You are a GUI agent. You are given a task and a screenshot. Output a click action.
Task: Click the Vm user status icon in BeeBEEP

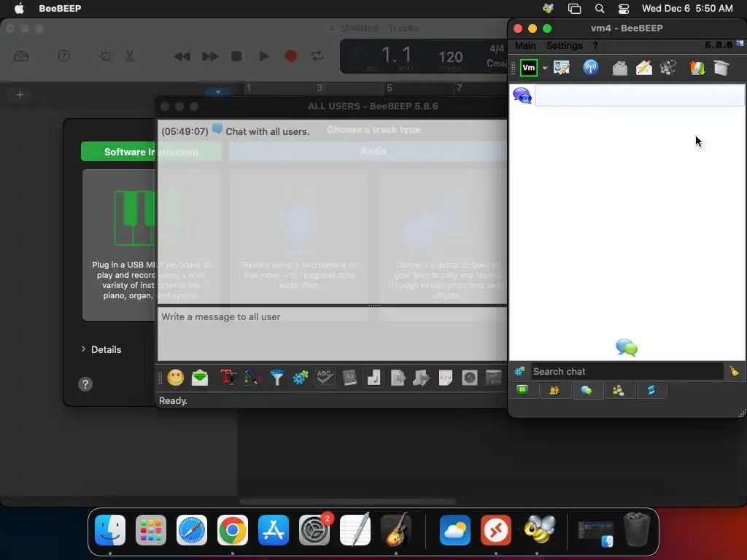(x=529, y=68)
